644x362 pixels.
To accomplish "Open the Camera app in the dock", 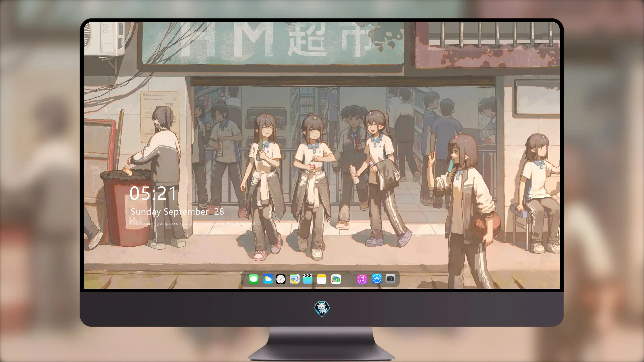I will pyautogui.click(x=390, y=279).
